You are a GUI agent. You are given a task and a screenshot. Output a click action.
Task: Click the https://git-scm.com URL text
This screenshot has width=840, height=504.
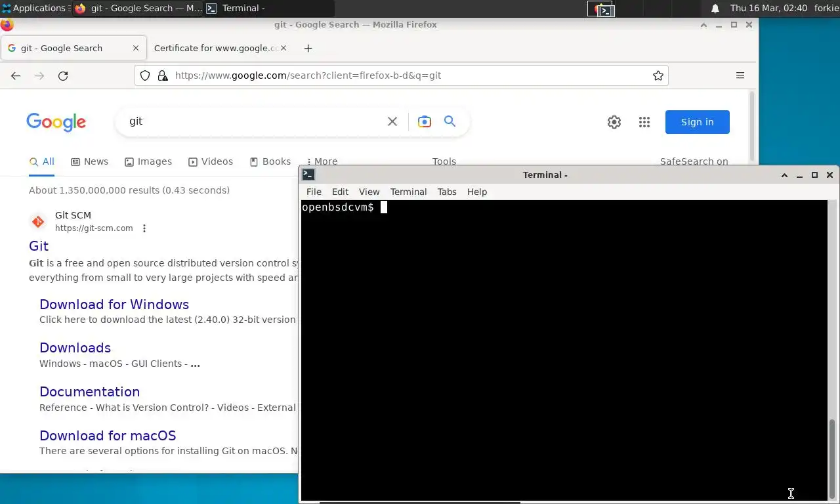94,228
